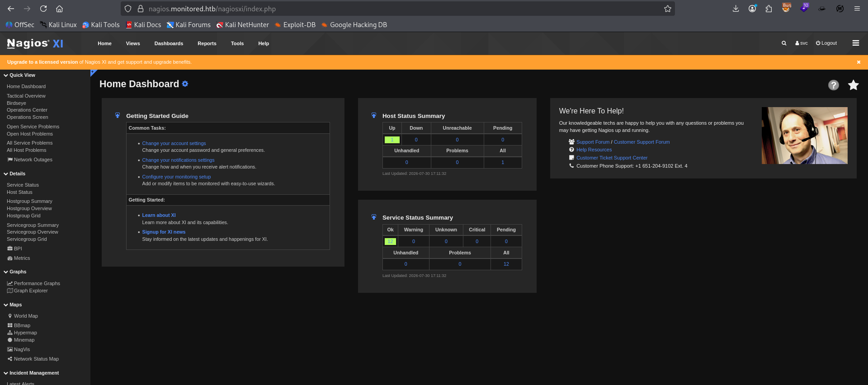Open the Help menu

pyautogui.click(x=264, y=43)
